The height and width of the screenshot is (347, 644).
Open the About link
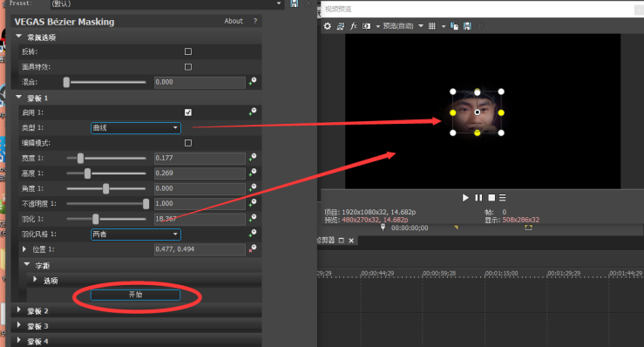pos(234,21)
